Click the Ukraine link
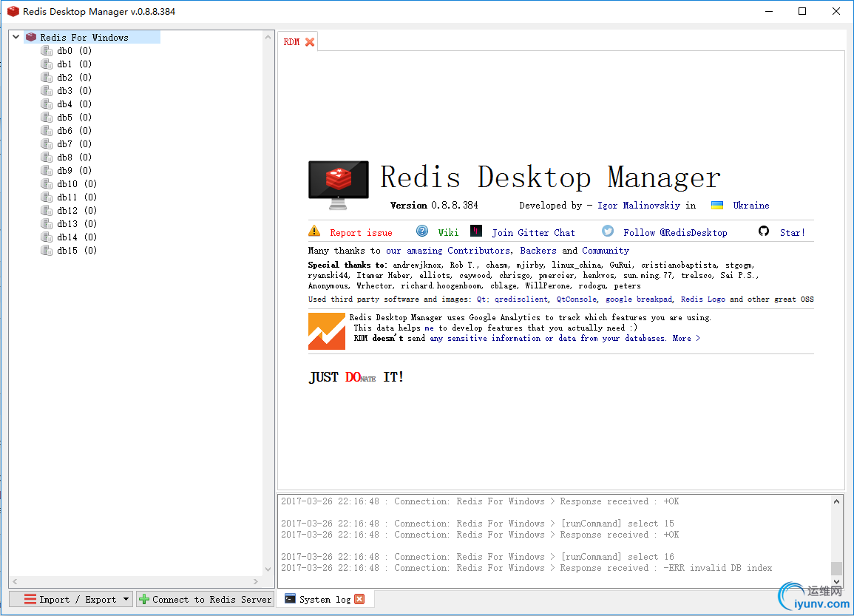This screenshot has height=616, width=854. pyautogui.click(x=751, y=206)
